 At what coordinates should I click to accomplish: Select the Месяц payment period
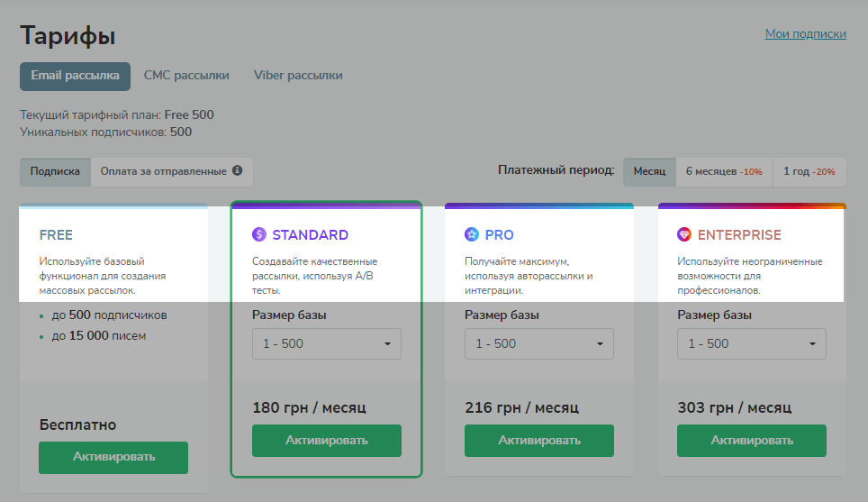pyautogui.click(x=649, y=171)
